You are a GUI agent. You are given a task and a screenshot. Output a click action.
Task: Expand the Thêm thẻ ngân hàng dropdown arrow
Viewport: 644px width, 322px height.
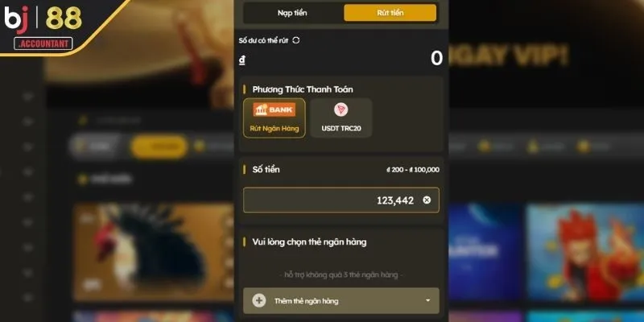[428, 300]
